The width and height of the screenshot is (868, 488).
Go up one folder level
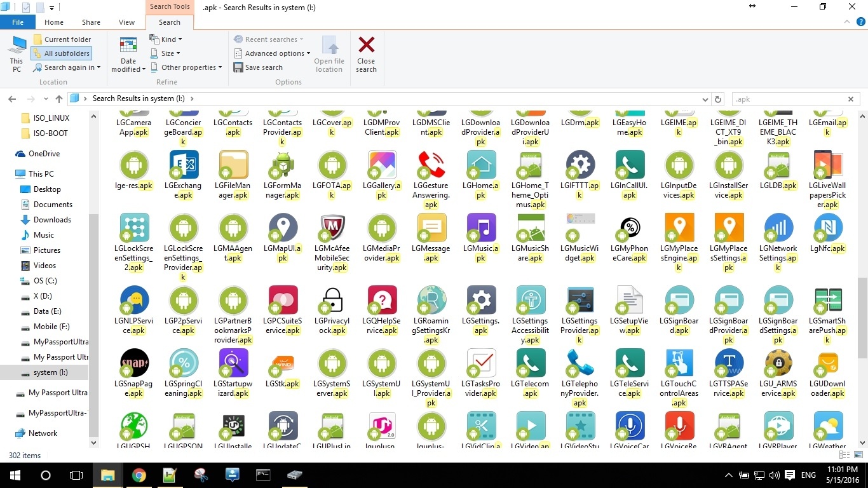click(59, 99)
